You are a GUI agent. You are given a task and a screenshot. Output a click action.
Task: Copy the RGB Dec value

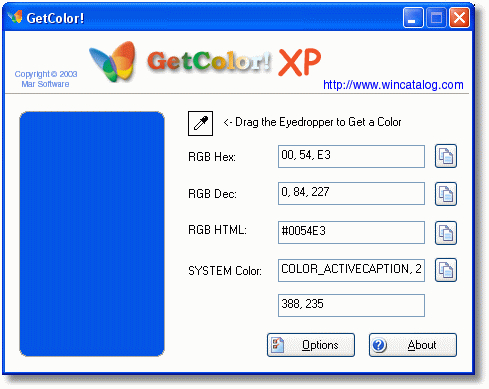(x=446, y=194)
